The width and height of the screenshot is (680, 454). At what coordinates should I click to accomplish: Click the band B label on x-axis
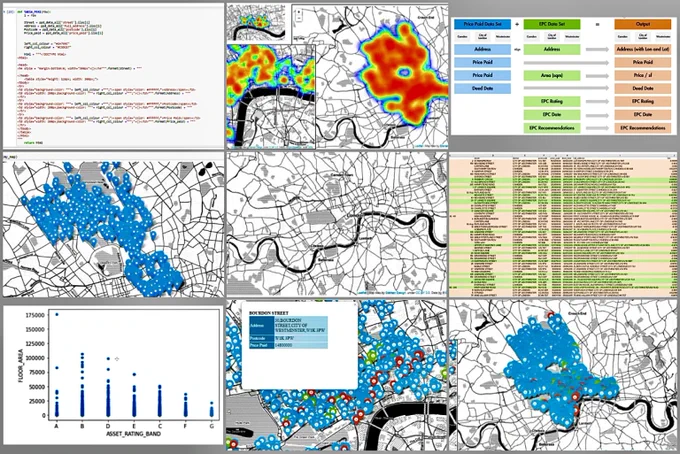click(x=82, y=426)
